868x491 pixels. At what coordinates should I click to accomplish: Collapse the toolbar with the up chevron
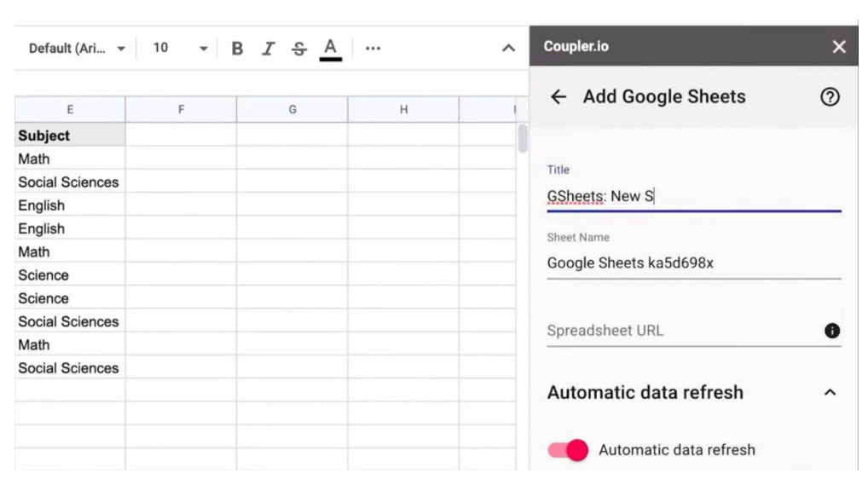click(508, 49)
